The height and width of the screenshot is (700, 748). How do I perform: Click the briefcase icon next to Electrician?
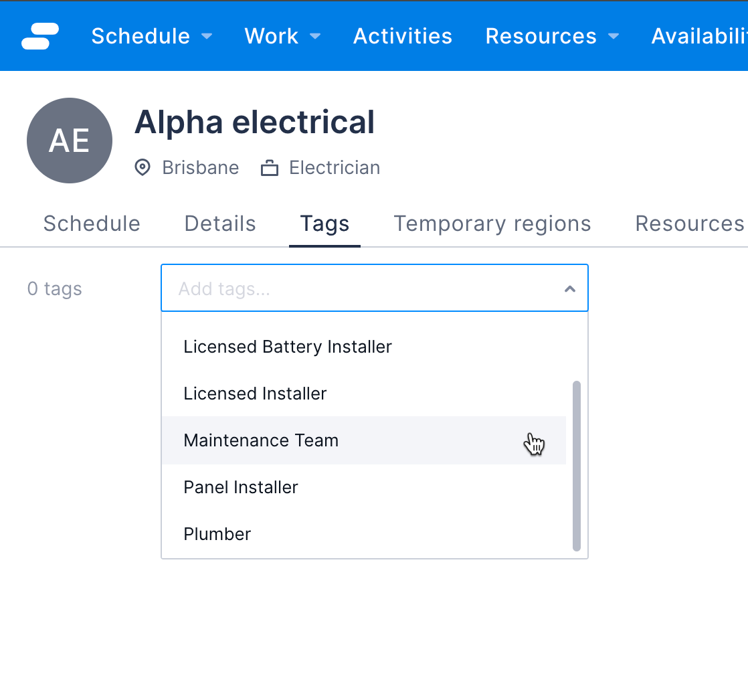pos(269,167)
